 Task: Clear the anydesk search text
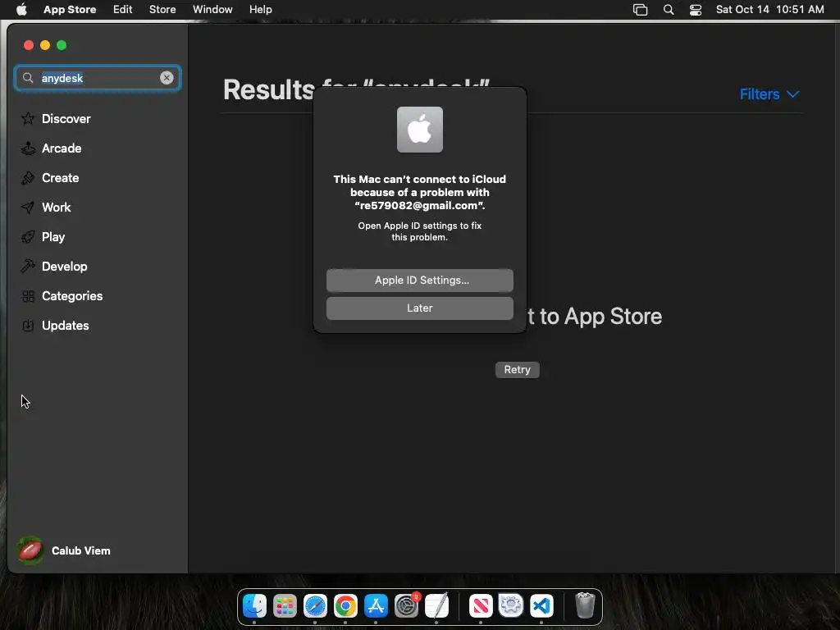pyautogui.click(x=167, y=78)
